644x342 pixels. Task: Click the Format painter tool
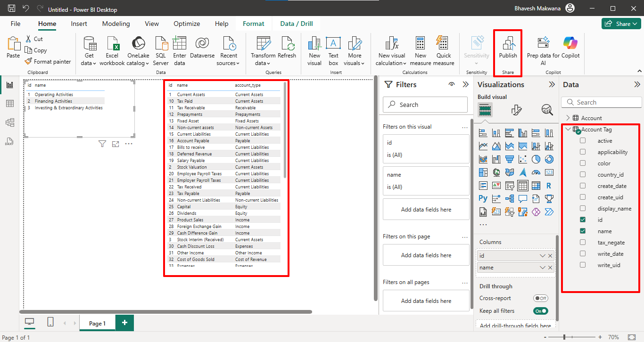pyautogui.click(x=48, y=62)
